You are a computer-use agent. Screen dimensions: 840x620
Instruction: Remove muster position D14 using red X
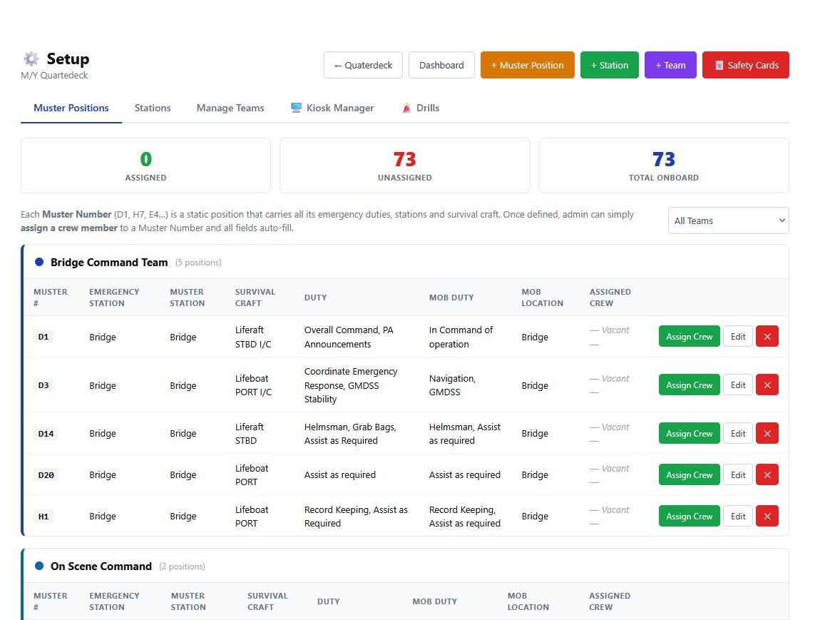(767, 434)
